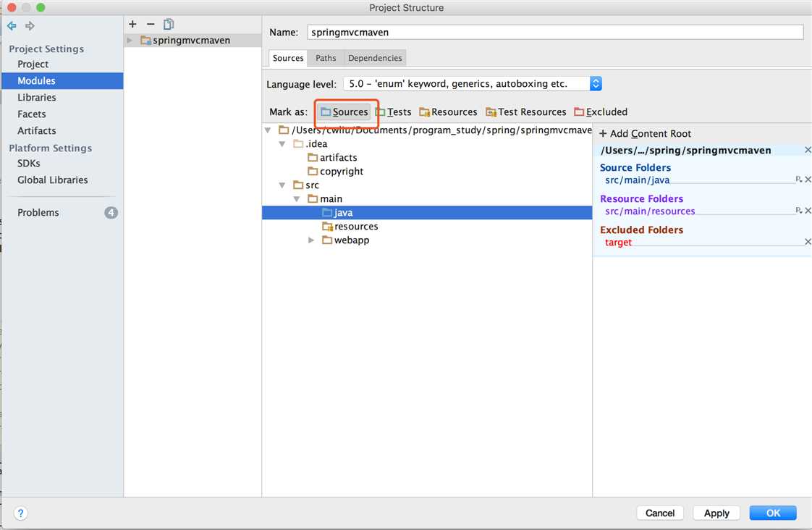
Task: Switch to the Sources tab
Action: [x=288, y=58]
